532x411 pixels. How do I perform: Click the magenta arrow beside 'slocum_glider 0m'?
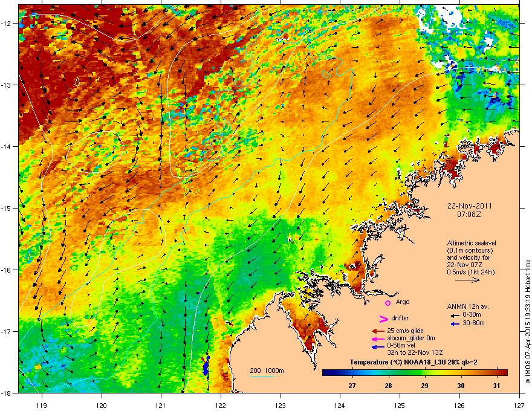pos(378,338)
